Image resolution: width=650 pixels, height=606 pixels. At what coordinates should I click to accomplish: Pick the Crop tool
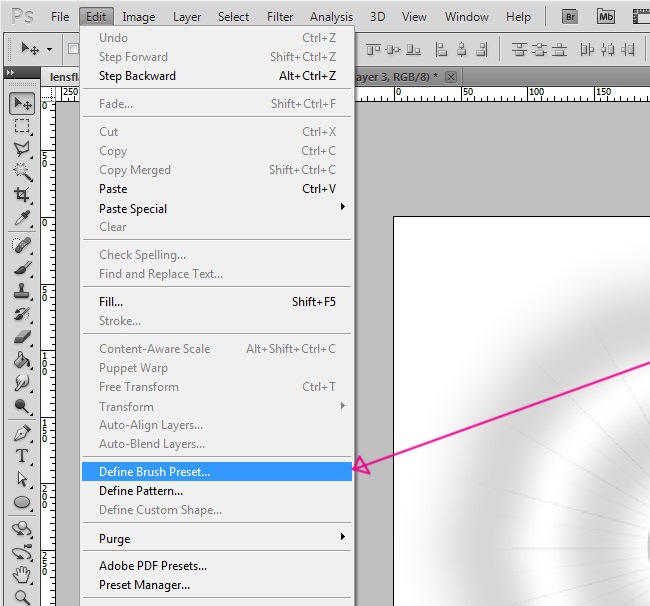22,195
